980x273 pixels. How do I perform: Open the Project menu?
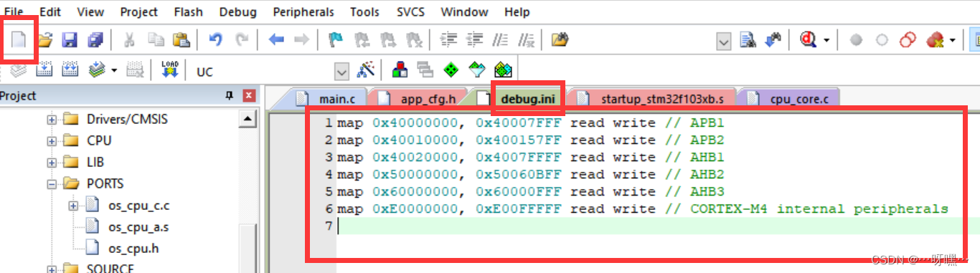point(139,12)
